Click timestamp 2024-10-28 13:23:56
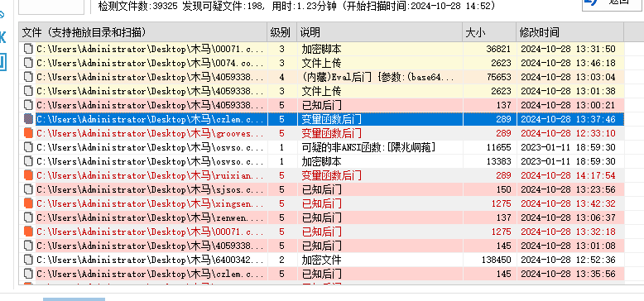 568,189
